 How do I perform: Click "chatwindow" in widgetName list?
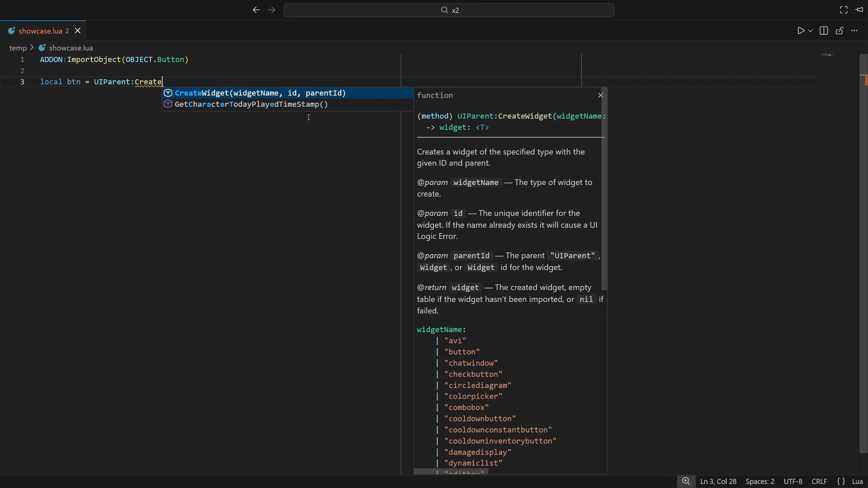(471, 363)
